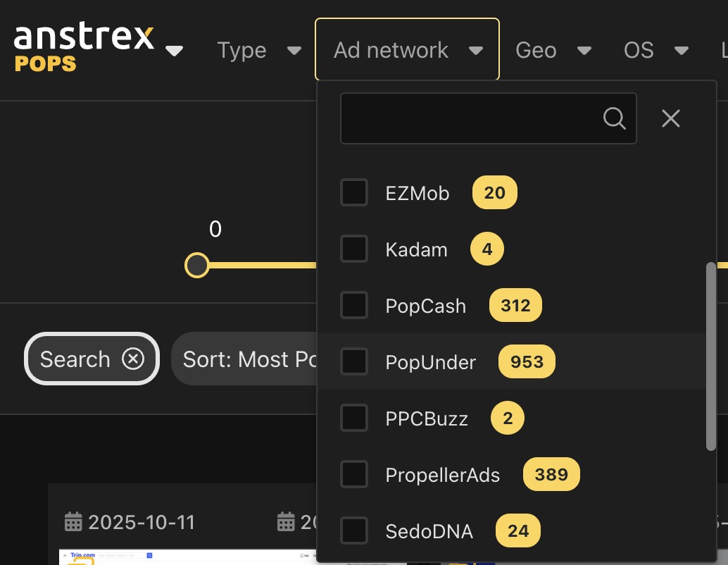The height and width of the screenshot is (565, 728).
Task: Check the SedoDNA checkbox
Action: (x=354, y=530)
